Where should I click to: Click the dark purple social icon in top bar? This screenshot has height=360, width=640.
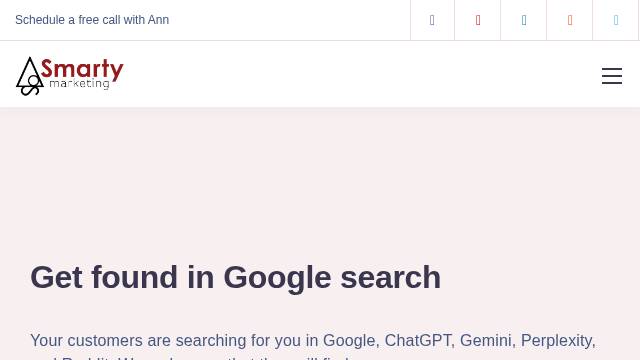pyautogui.click(x=432, y=20)
